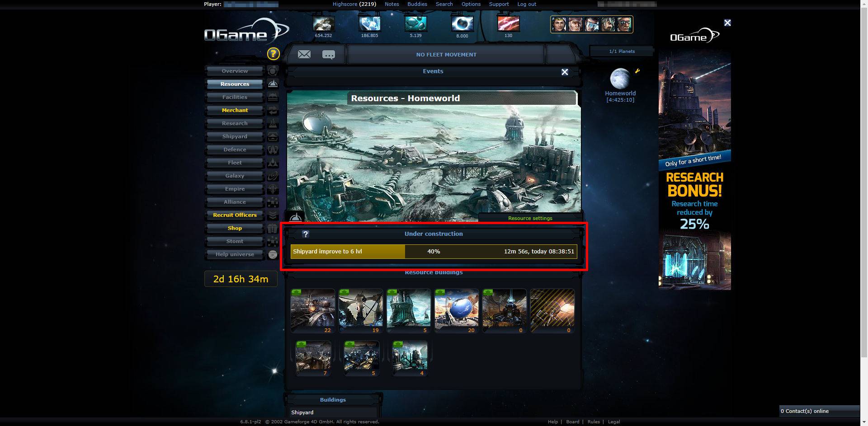This screenshot has width=868, height=426.
Task: Open the Help universe menu item
Action: point(235,254)
